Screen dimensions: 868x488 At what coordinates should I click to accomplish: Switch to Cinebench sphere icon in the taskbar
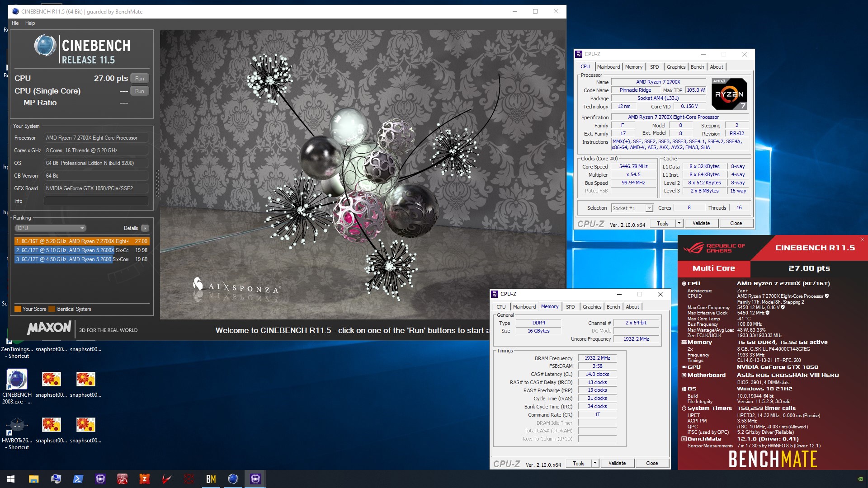(233, 479)
